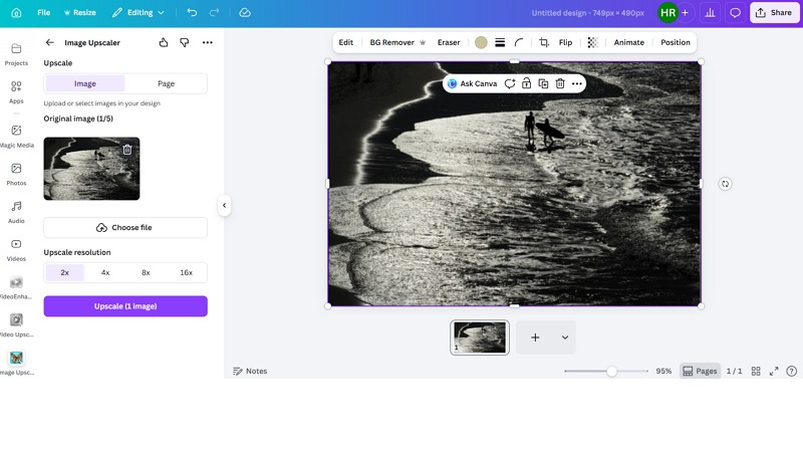Open Video Upscaler app in sidebar

coord(16,326)
